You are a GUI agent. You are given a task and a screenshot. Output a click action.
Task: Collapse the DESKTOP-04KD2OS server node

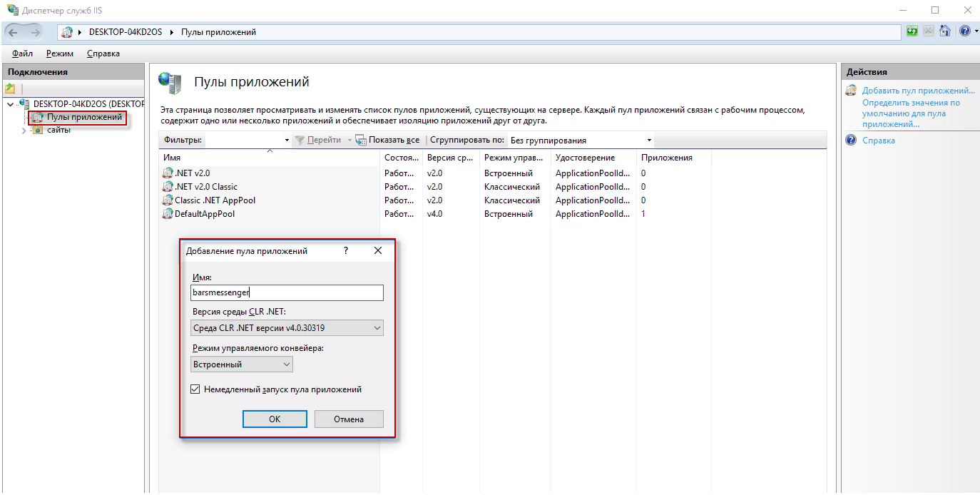click(9, 104)
